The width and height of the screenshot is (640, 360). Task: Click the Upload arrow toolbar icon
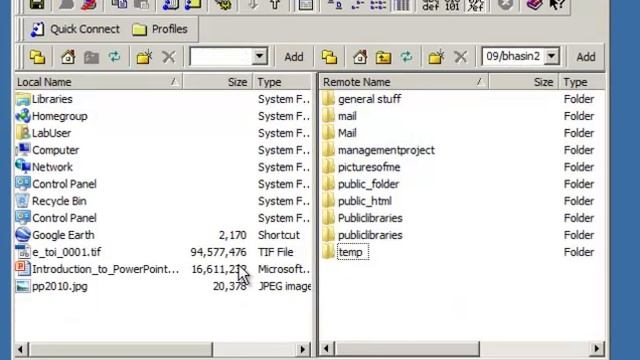tap(275, 5)
